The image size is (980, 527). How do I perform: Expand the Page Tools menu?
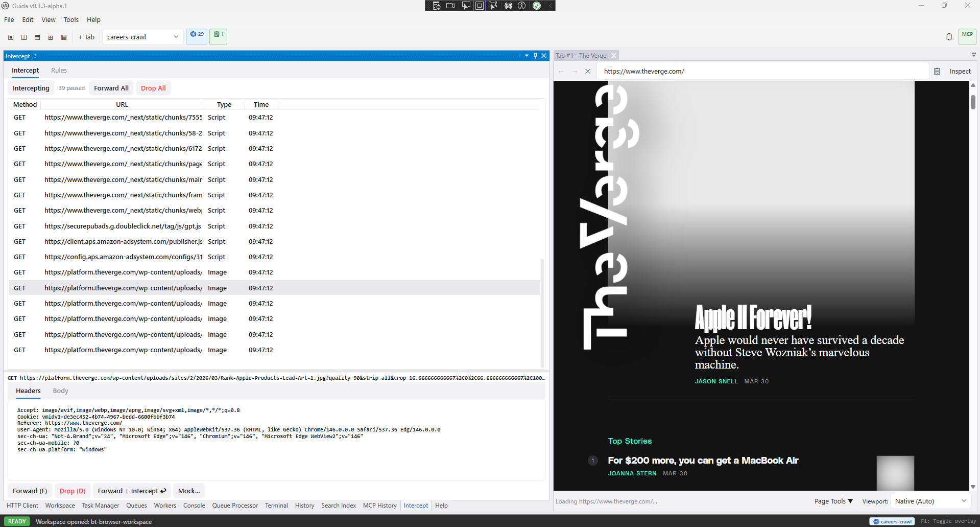click(833, 501)
